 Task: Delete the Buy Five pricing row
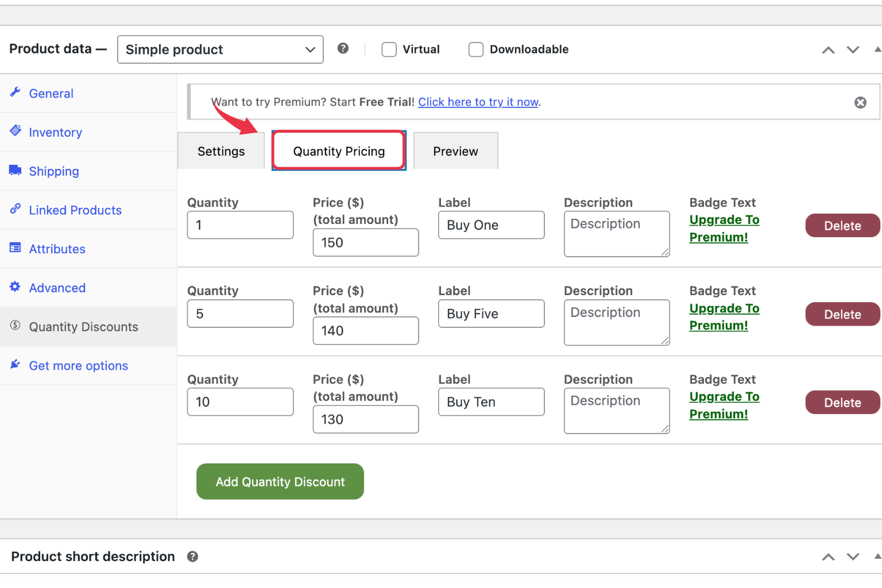842,315
